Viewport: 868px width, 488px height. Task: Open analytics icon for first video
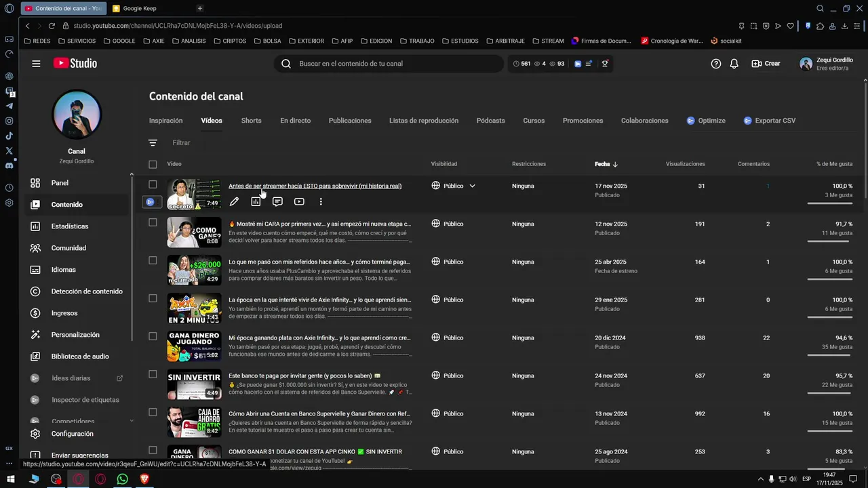(256, 201)
